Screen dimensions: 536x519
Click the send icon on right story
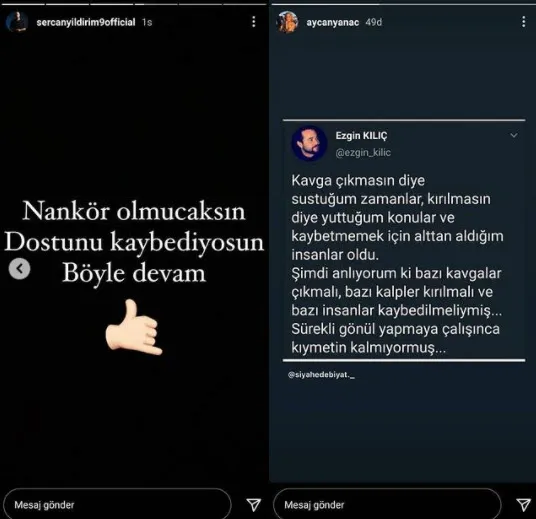[523, 504]
